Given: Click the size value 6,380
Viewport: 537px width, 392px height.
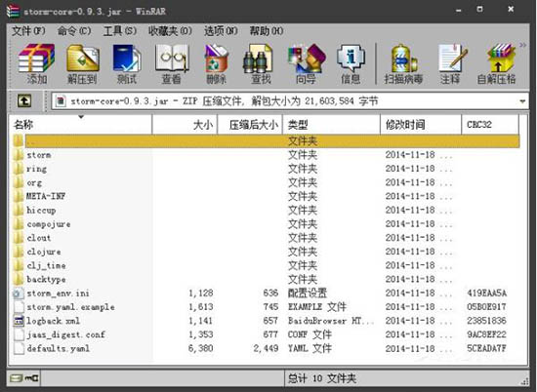Looking at the screenshot, I should (x=201, y=348).
